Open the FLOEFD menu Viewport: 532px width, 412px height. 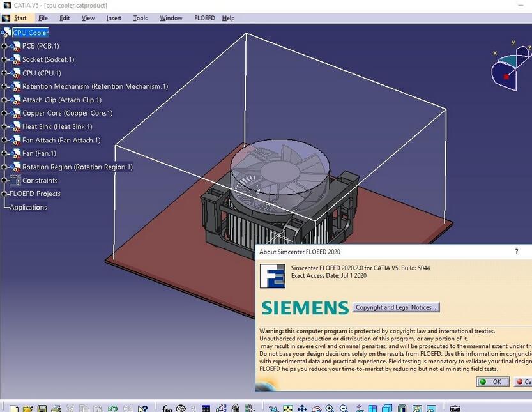(204, 18)
